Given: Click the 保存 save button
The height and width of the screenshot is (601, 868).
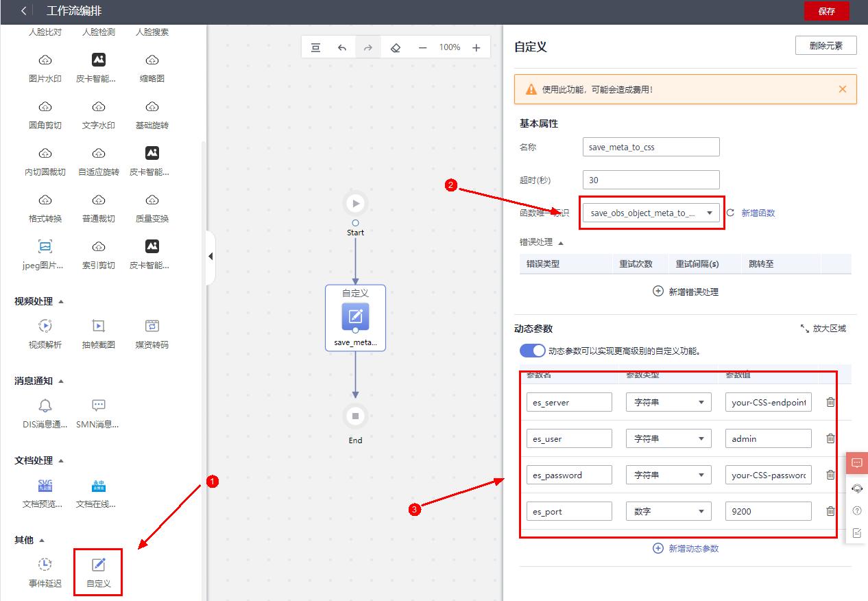Looking at the screenshot, I should [826, 11].
